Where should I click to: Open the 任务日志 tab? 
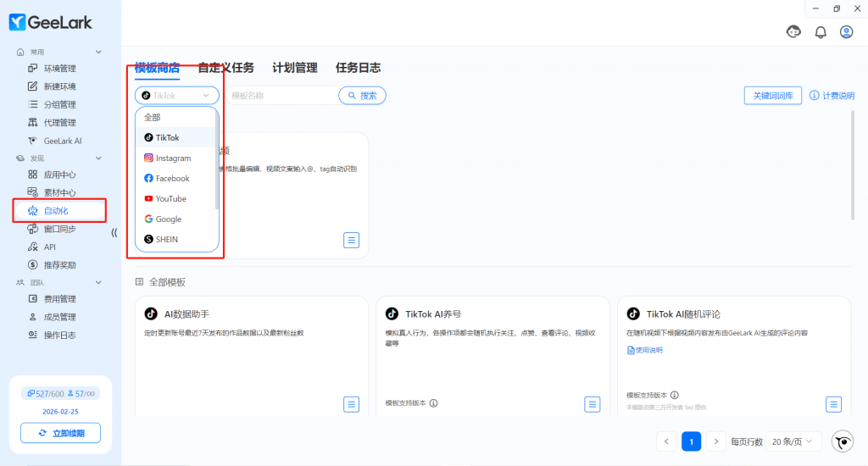pos(358,68)
